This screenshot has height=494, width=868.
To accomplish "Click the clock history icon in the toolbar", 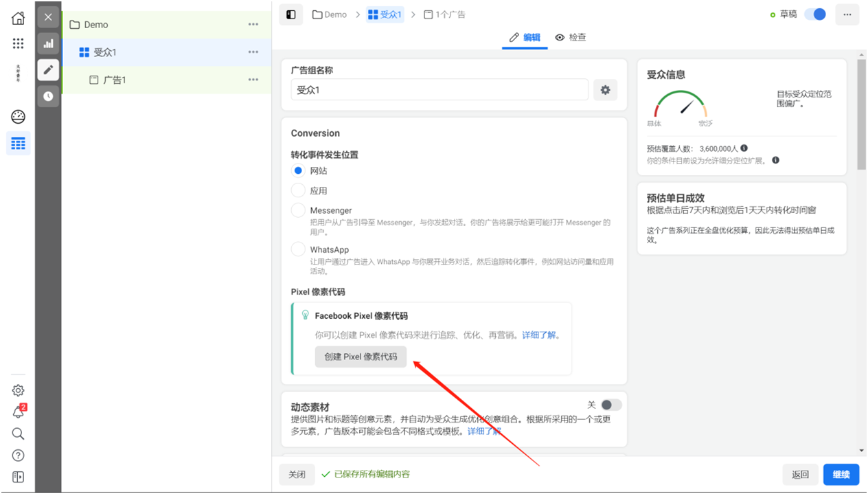I will [x=47, y=96].
